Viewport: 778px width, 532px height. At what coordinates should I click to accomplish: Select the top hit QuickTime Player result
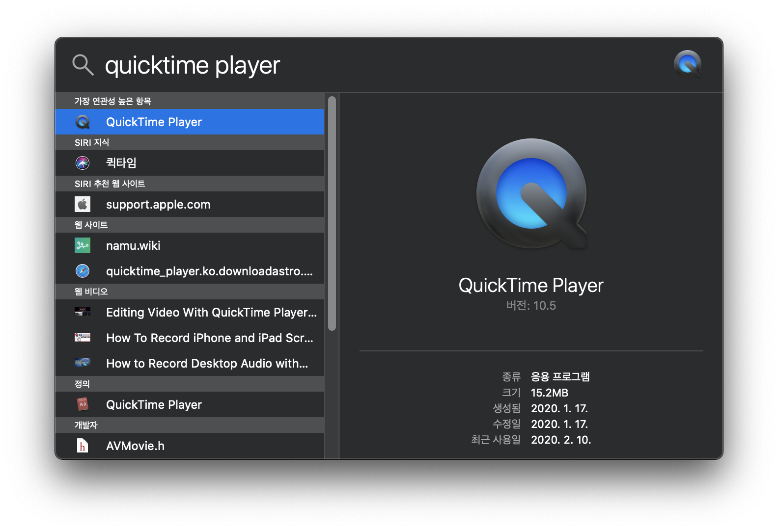(190, 122)
